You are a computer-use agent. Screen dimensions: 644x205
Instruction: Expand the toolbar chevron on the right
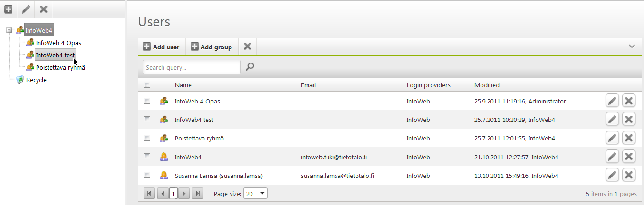point(632,47)
